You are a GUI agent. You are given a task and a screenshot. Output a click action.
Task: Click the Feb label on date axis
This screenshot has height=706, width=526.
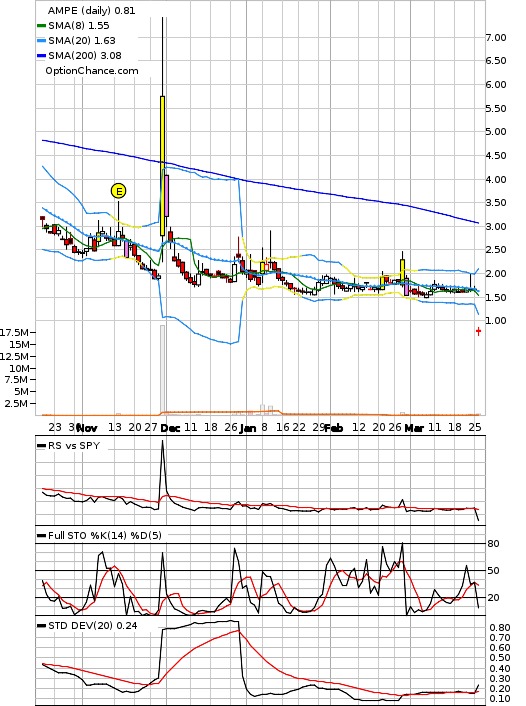334,428
